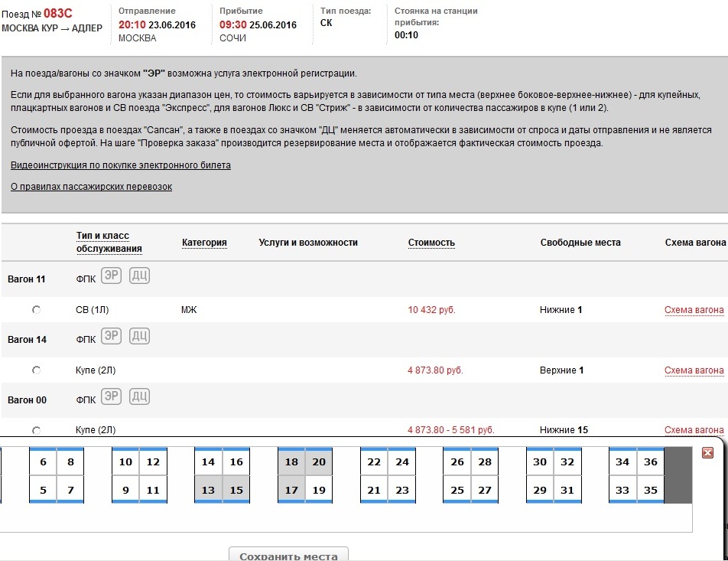The width and height of the screenshot is (728, 561).
Task: Select Купе (2Л) radio in Вагон 14
Action: 36,370
